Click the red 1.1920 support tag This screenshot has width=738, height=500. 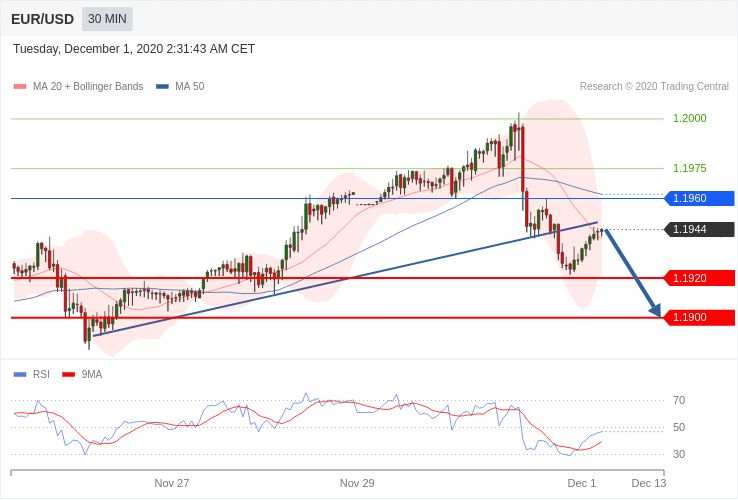point(699,278)
